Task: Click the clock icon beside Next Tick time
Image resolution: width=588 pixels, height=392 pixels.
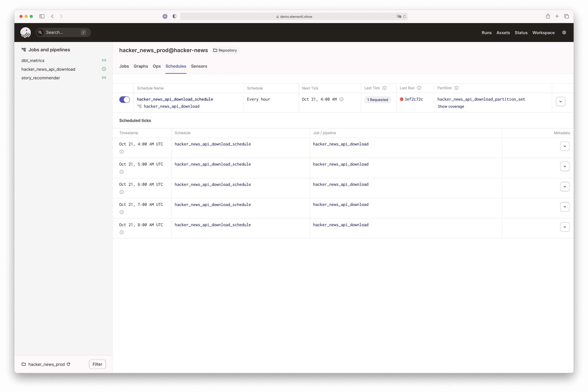Action: click(341, 99)
